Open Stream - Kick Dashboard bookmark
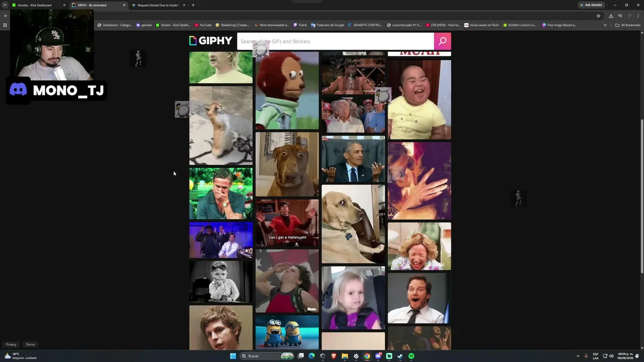This screenshot has width=644, height=362. (x=173, y=25)
